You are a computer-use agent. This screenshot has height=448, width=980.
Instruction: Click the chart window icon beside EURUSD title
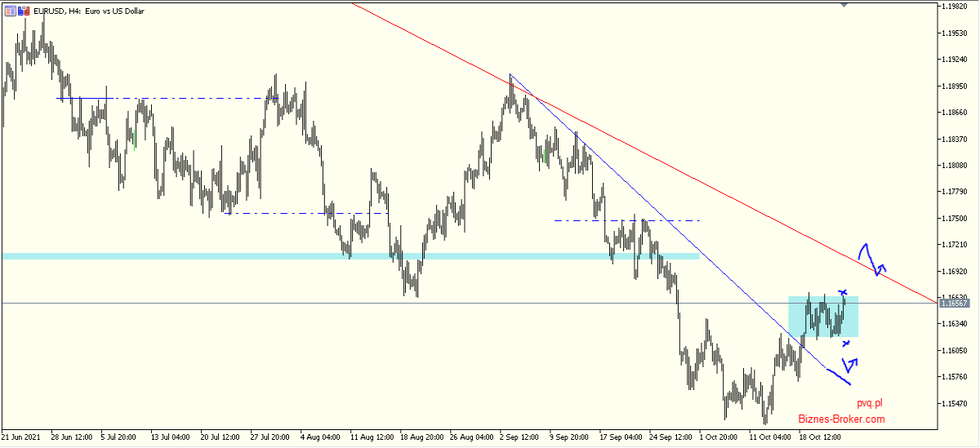click(x=10, y=11)
